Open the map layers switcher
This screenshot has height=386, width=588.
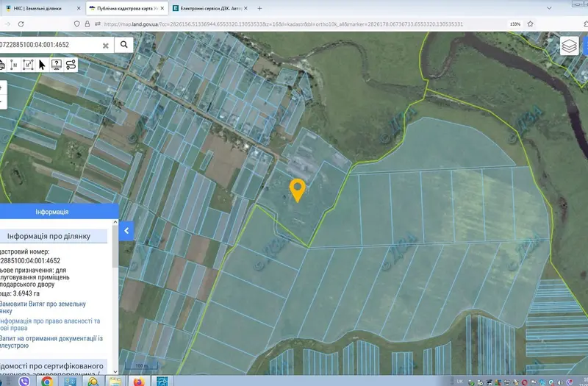pos(569,46)
